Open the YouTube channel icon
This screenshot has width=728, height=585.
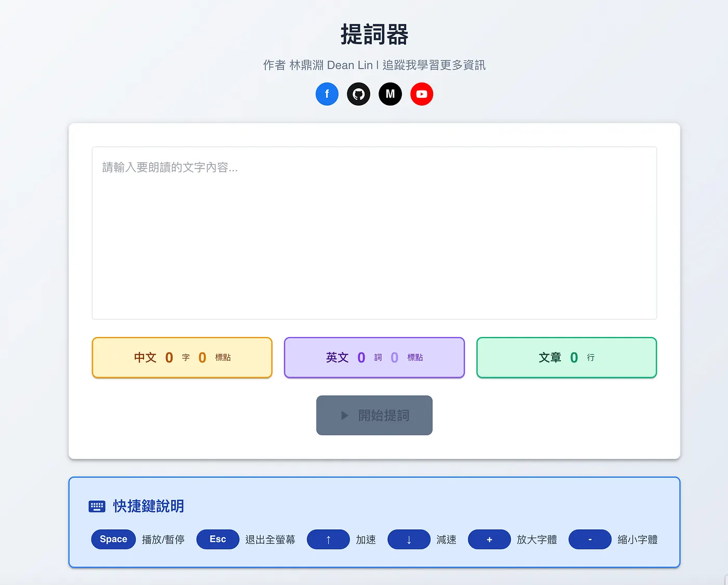click(x=422, y=94)
